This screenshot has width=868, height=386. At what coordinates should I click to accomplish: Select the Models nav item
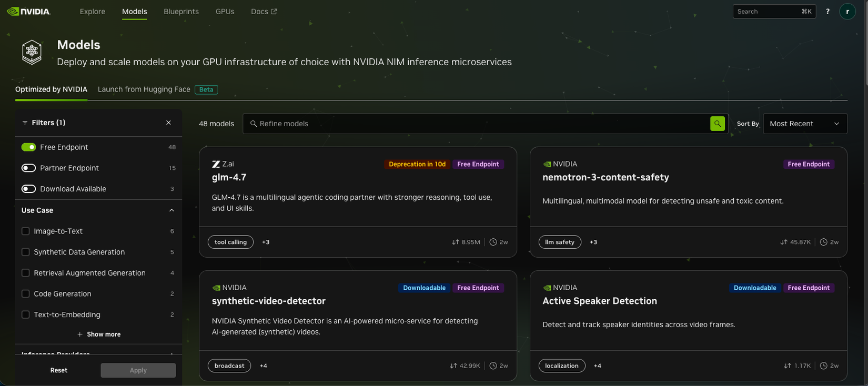point(135,12)
